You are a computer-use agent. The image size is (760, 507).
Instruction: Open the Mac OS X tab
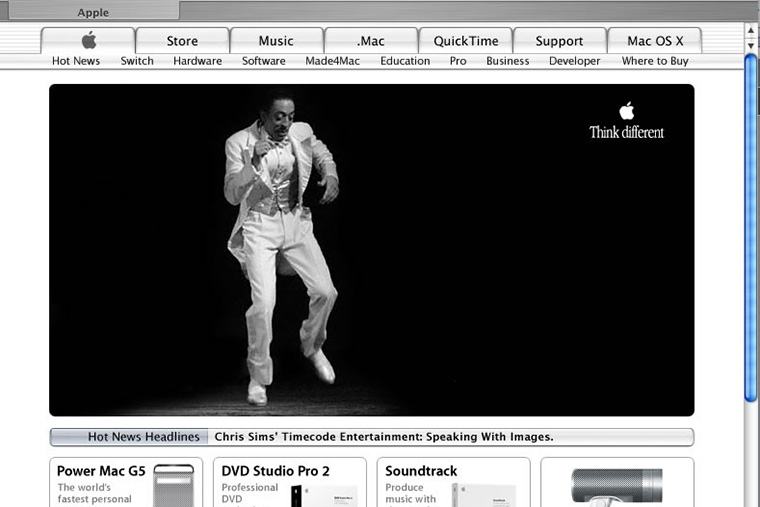[655, 41]
